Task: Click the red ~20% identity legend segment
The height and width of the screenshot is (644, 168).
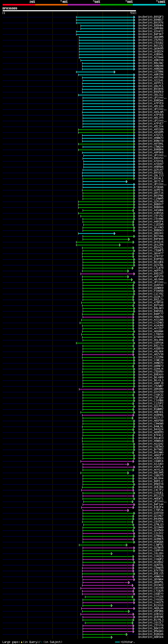Action: (x=19, y=5)
